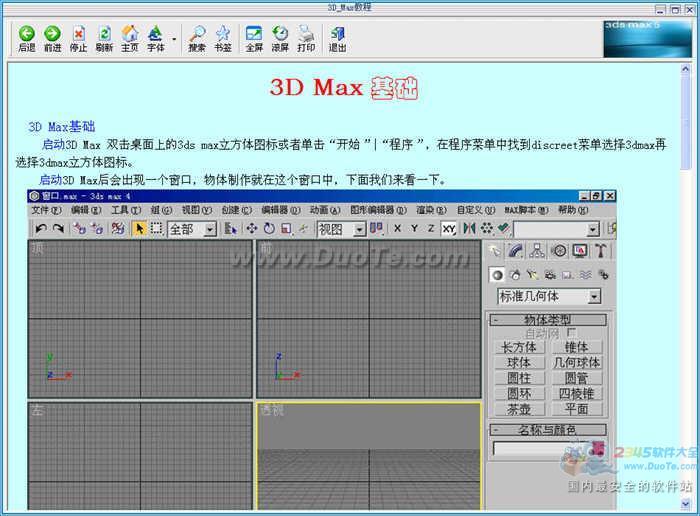The height and width of the screenshot is (516, 700).
Task: Toggle the X axis constraint button
Action: click(x=397, y=229)
